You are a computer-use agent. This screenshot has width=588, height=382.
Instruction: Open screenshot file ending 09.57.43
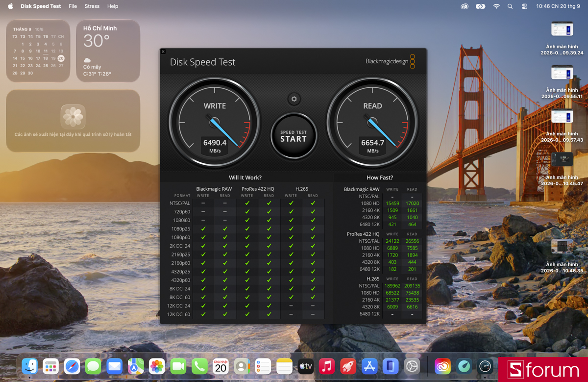pyautogui.click(x=562, y=126)
